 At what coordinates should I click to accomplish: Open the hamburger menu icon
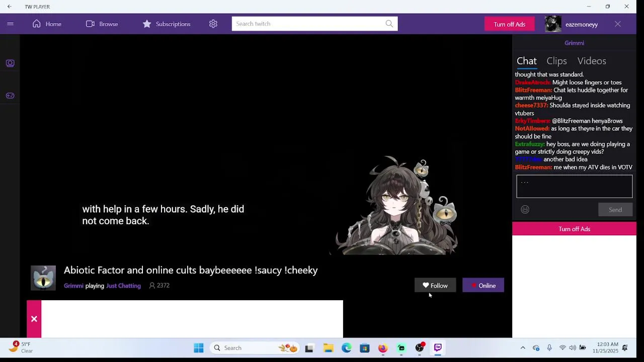10,24
